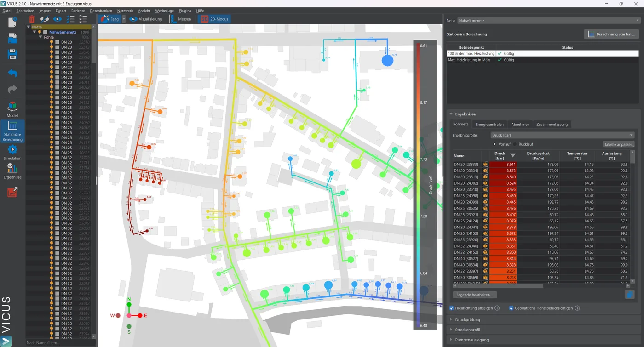Viewport: 644px width, 347px height.
Task: Click the crossed-out eye hide icon
Action: (45, 19)
